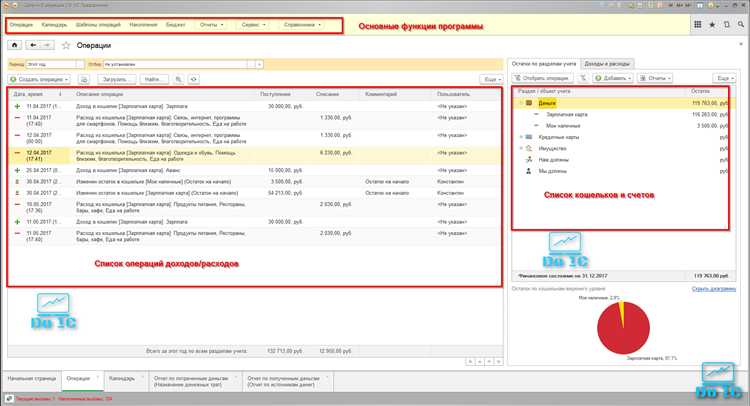Click inside the Период input field

click(x=51, y=64)
